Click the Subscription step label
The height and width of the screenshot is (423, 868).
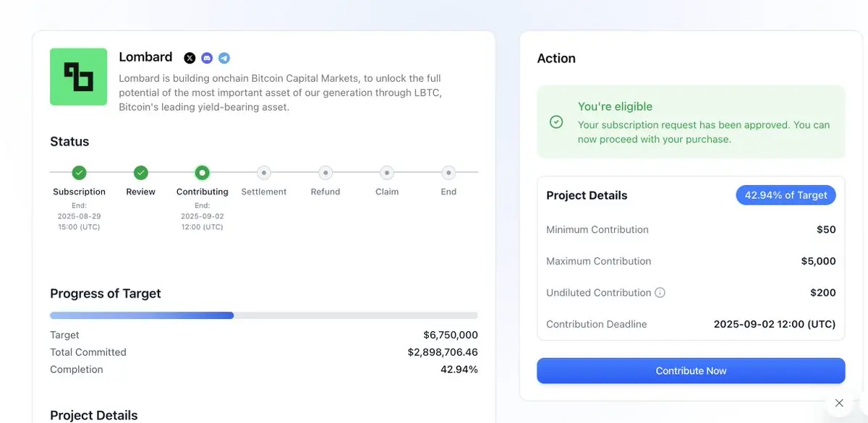80,192
